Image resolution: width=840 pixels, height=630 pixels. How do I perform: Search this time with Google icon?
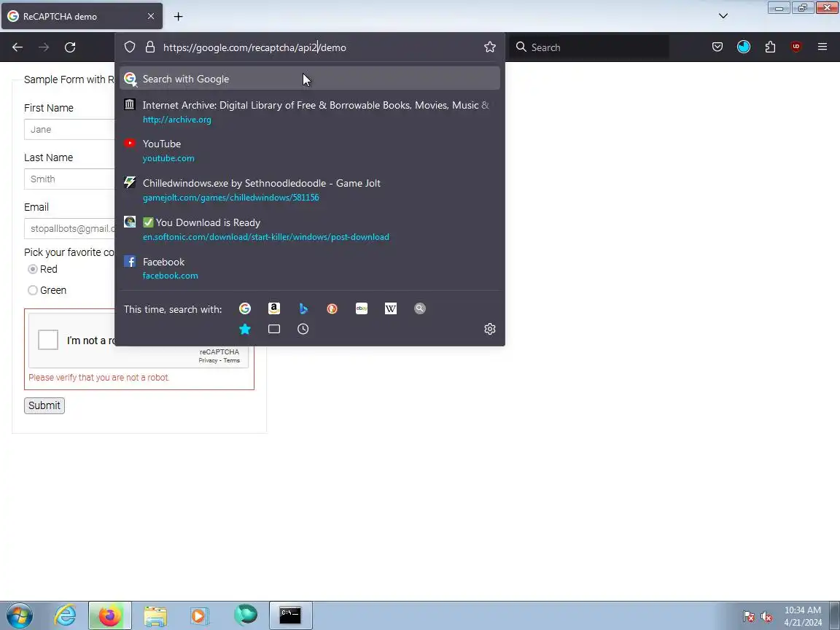(x=245, y=308)
